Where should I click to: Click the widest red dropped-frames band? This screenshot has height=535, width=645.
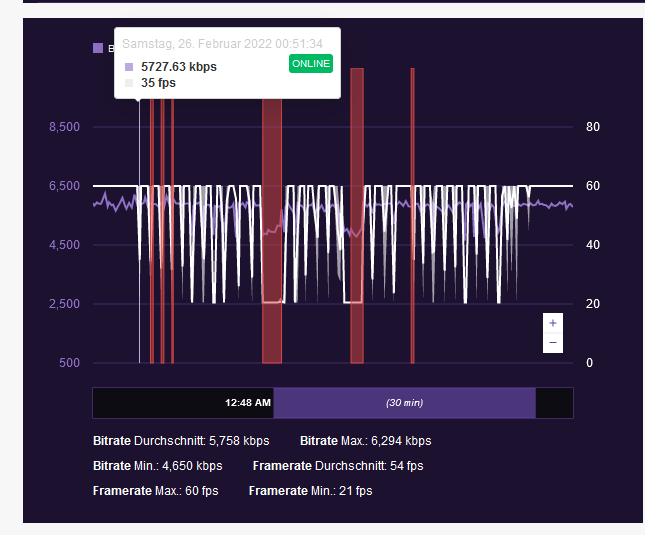point(272,230)
